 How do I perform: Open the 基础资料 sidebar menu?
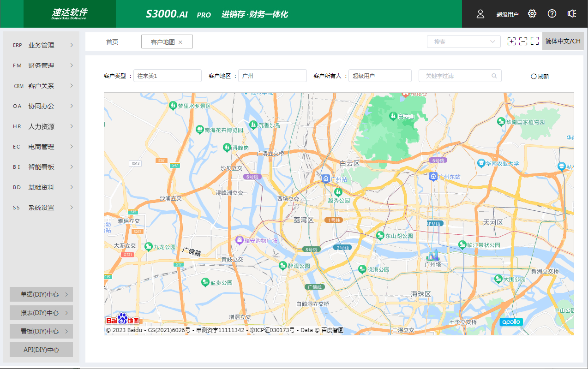pyautogui.click(x=42, y=187)
